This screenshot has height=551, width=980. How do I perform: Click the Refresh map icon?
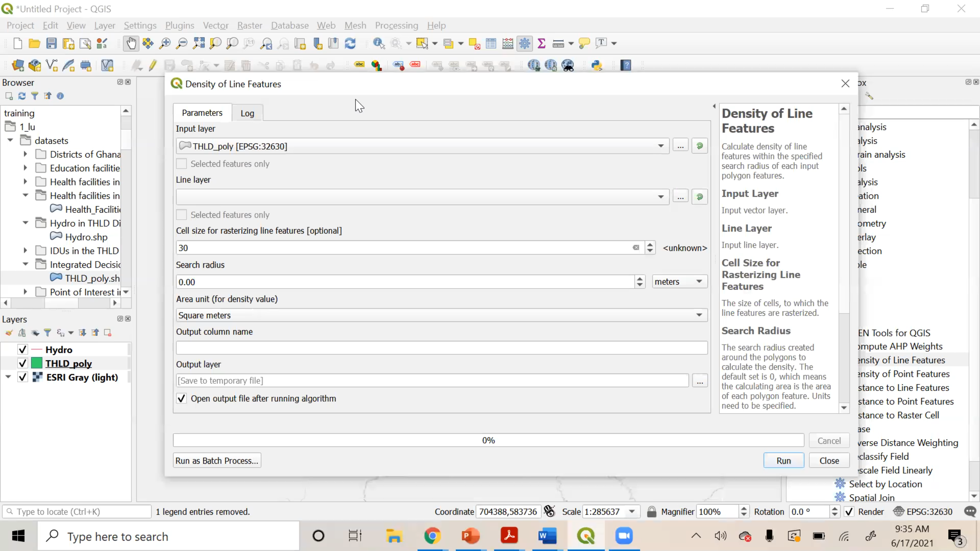[x=350, y=43]
